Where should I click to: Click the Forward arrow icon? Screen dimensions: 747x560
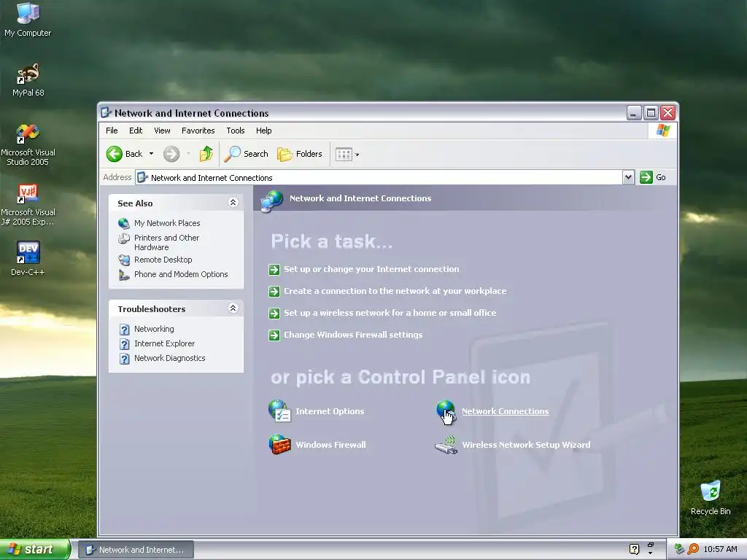pyautogui.click(x=171, y=154)
